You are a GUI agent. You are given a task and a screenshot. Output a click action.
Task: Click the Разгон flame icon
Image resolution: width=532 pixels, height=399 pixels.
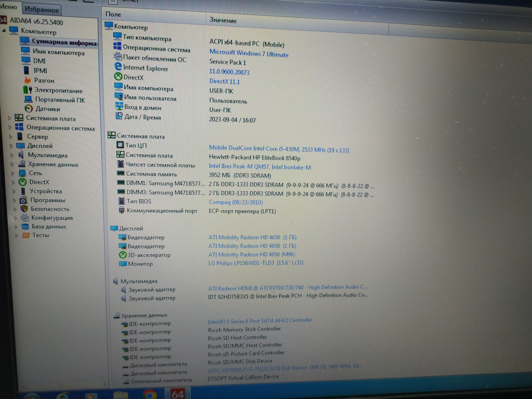28,80
